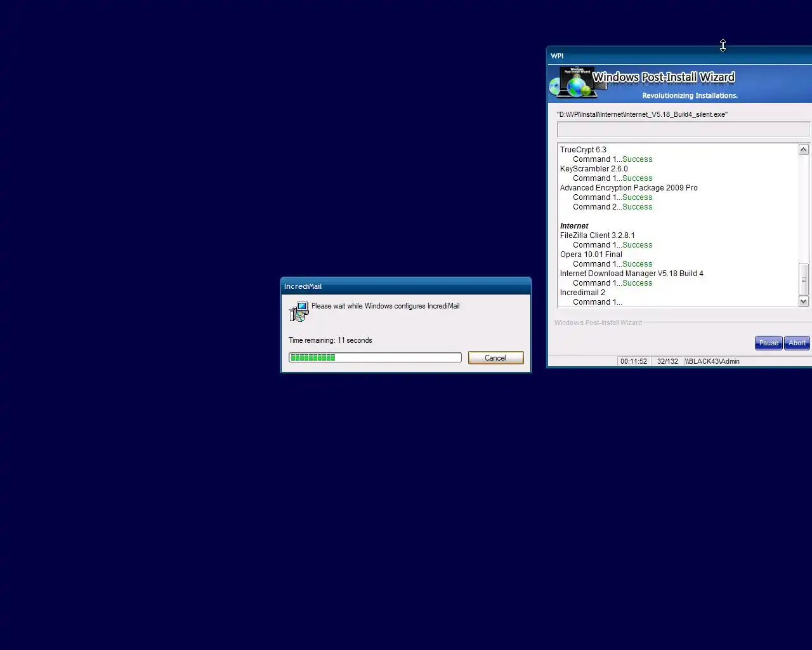Click Please wait while Windows configures message
The height and width of the screenshot is (650, 812).
coord(385,306)
